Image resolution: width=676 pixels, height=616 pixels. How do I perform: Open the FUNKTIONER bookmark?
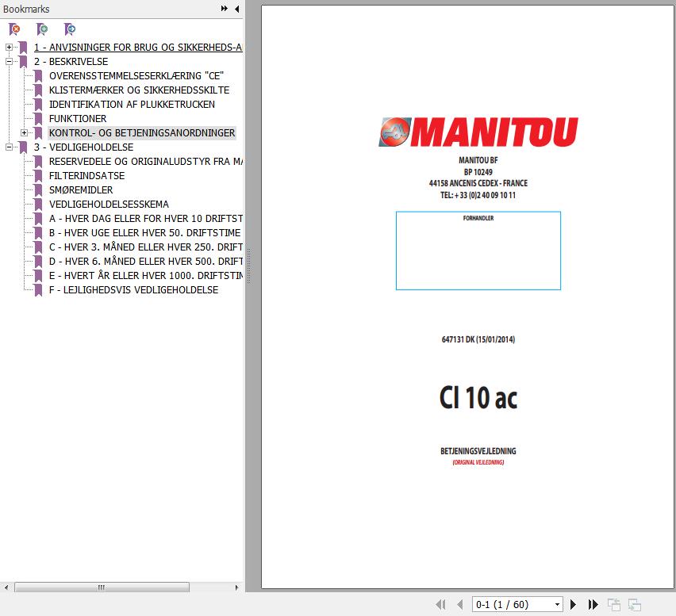(x=78, y=118)
